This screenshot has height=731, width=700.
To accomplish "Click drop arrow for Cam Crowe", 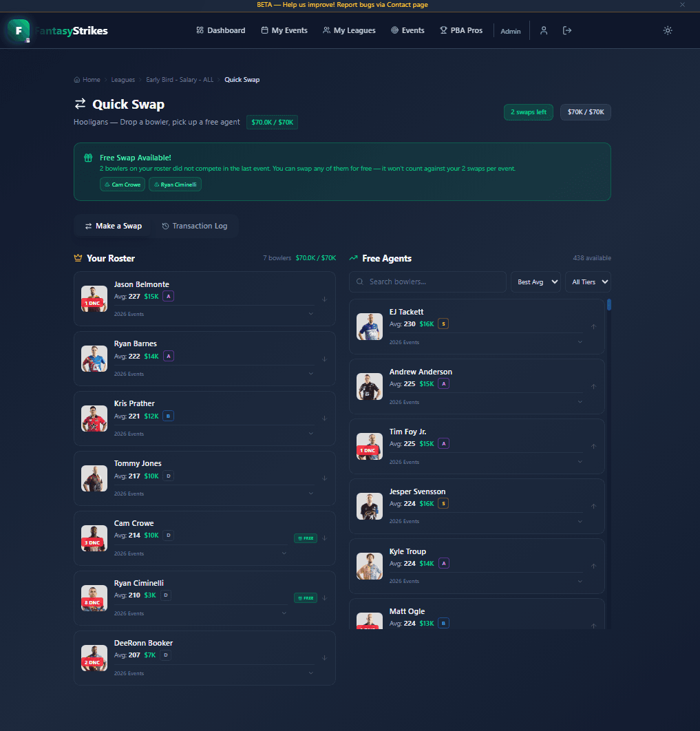I will pyautogui.click(x=324, y=538).
